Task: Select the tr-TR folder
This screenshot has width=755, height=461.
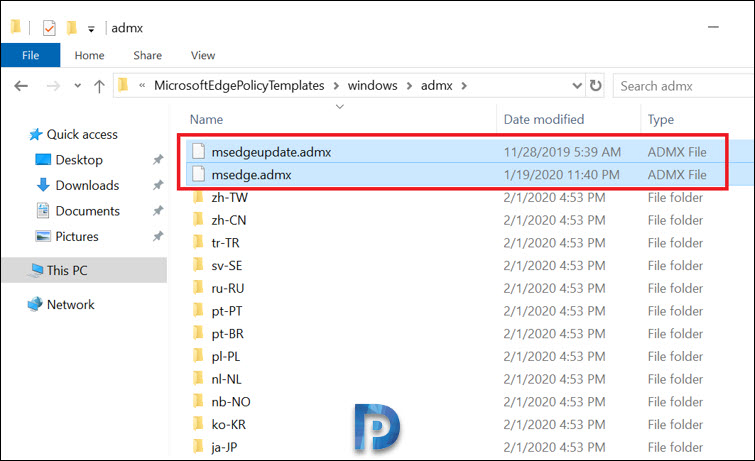Action: (x=225, y=243)
